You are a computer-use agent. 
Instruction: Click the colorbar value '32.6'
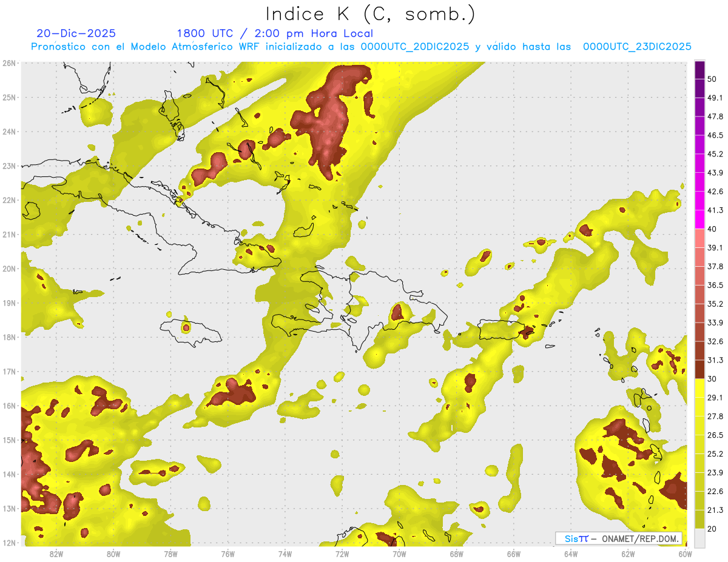click(x=715, y=341)
